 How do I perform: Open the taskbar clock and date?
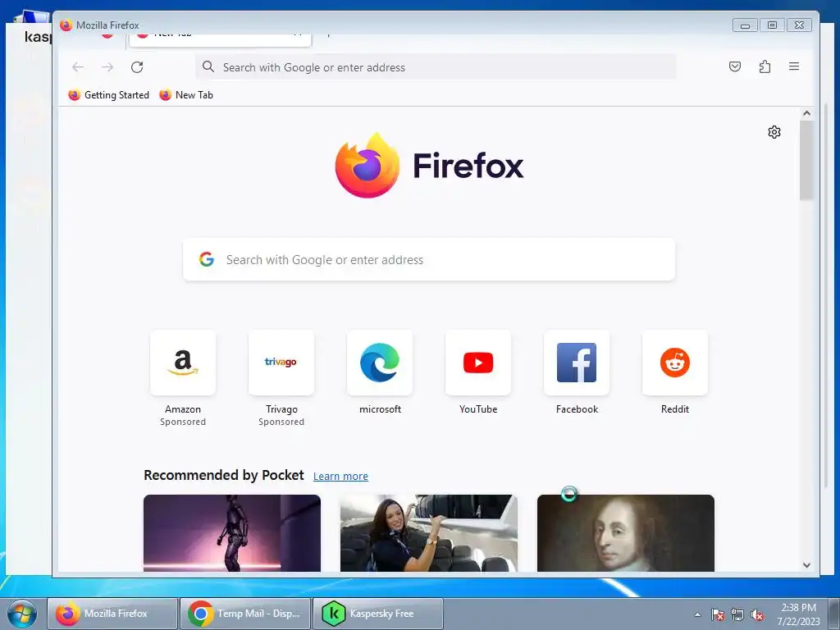(798, 614)
